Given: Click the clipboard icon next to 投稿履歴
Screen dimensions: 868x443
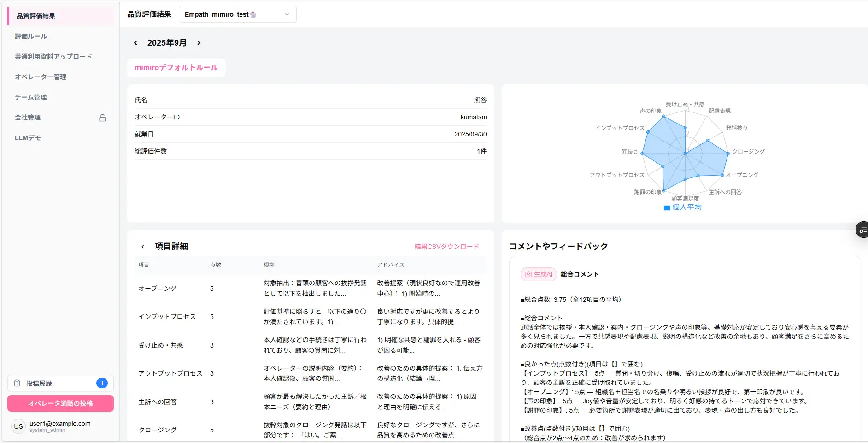Looking at the screenshot, I should [17, 384].
